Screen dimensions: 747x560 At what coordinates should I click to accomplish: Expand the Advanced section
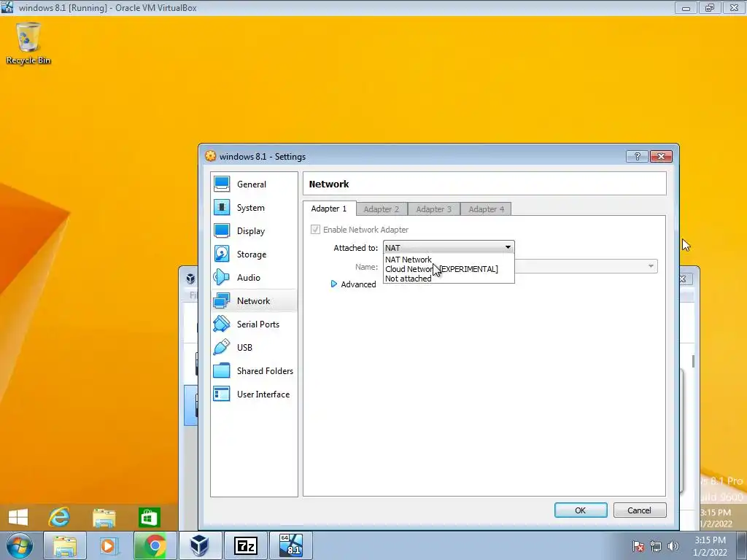pos(354,284)
